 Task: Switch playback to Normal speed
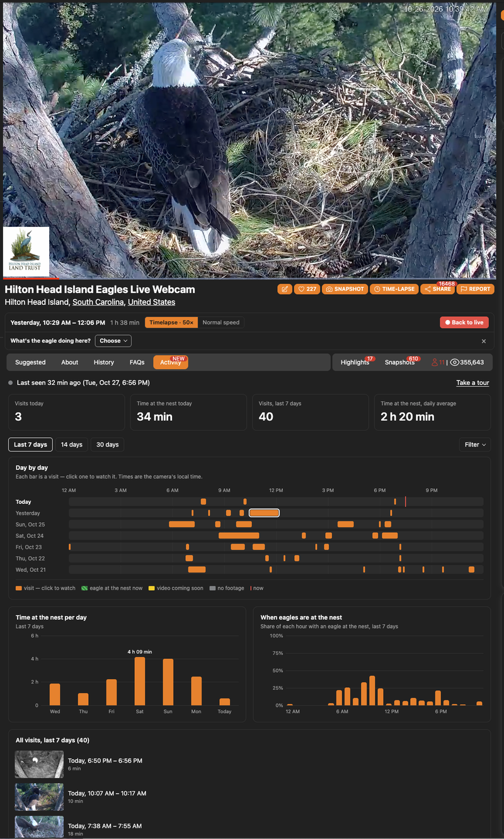click(221, 322)
